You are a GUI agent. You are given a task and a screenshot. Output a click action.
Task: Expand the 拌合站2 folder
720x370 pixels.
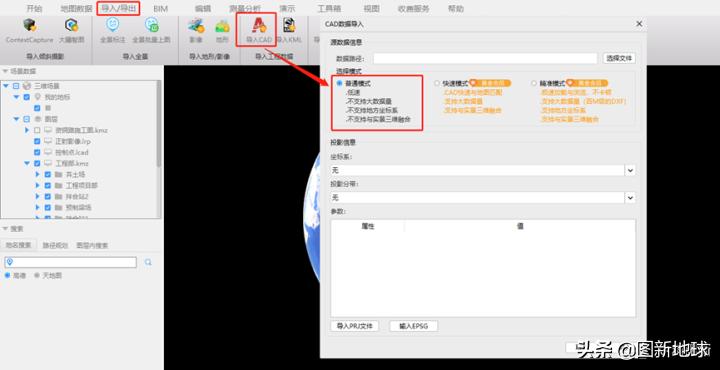tap(38, 196)
